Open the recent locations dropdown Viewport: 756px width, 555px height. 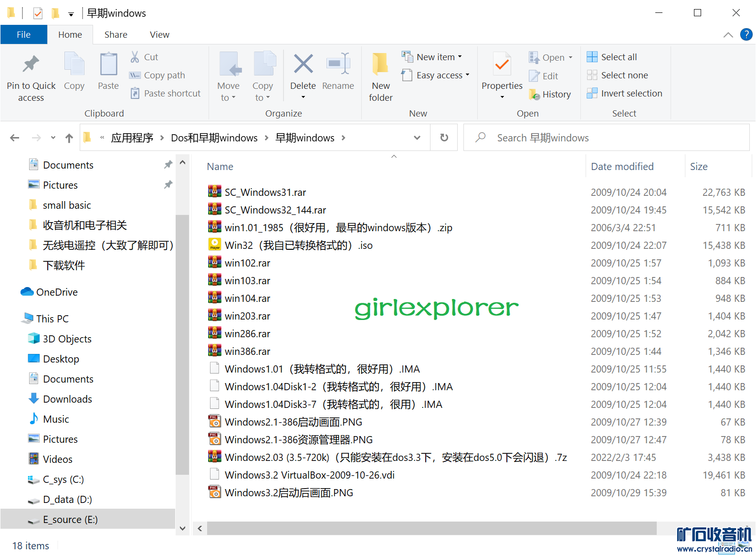53,138
